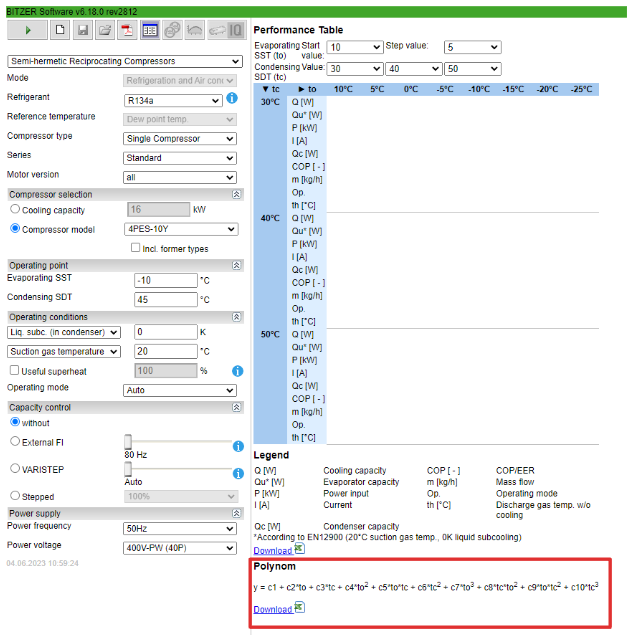This screenshot has height=635, width=637.
Task: Open the Liq. subc. (in condenser) dropdown
Action: 64,332
